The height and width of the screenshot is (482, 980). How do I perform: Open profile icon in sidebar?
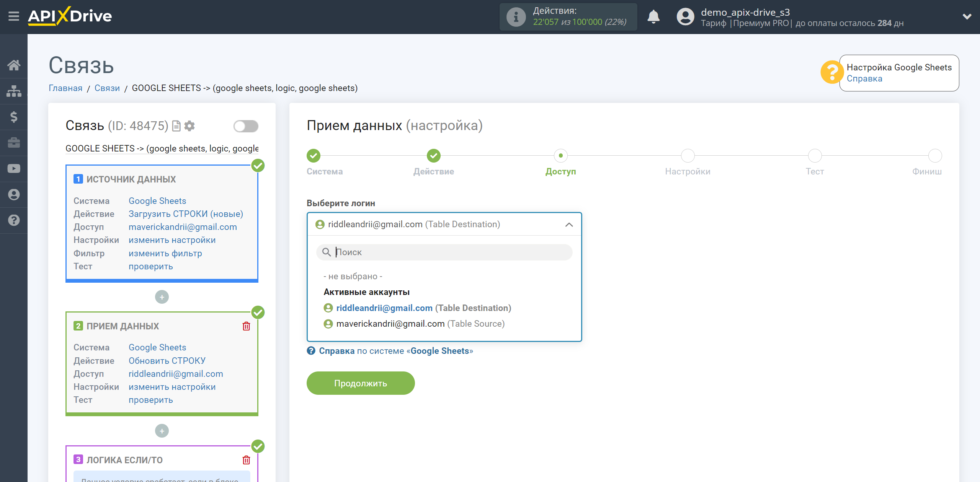[14, 194]
